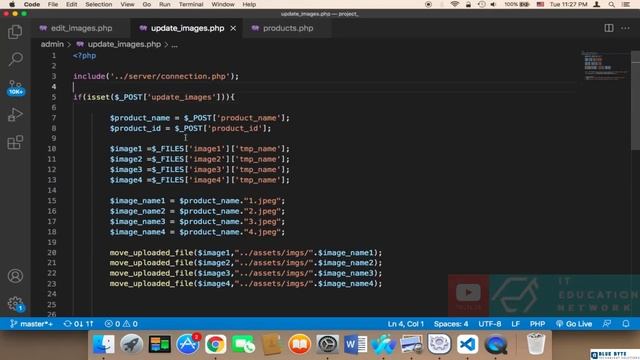Open the Code application menu
The width and height of the screenshot is (640, 360).
[31, 4]
